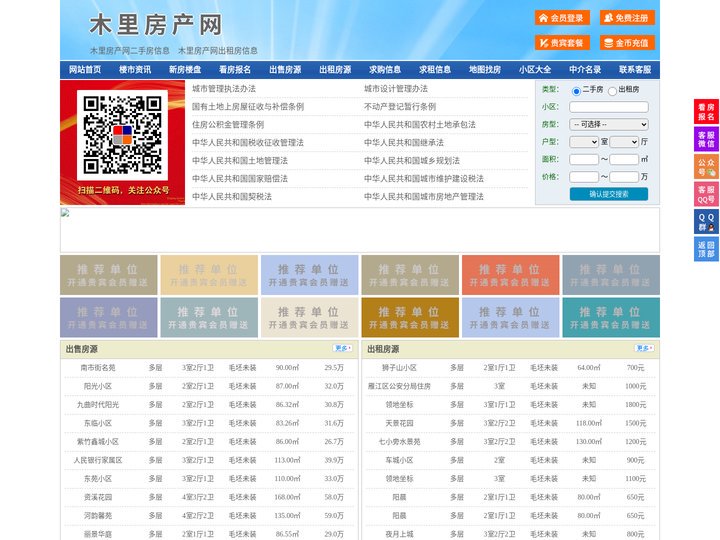
Task: Open the 城市设计管理办法 link
Action: [x=396, y=89]
